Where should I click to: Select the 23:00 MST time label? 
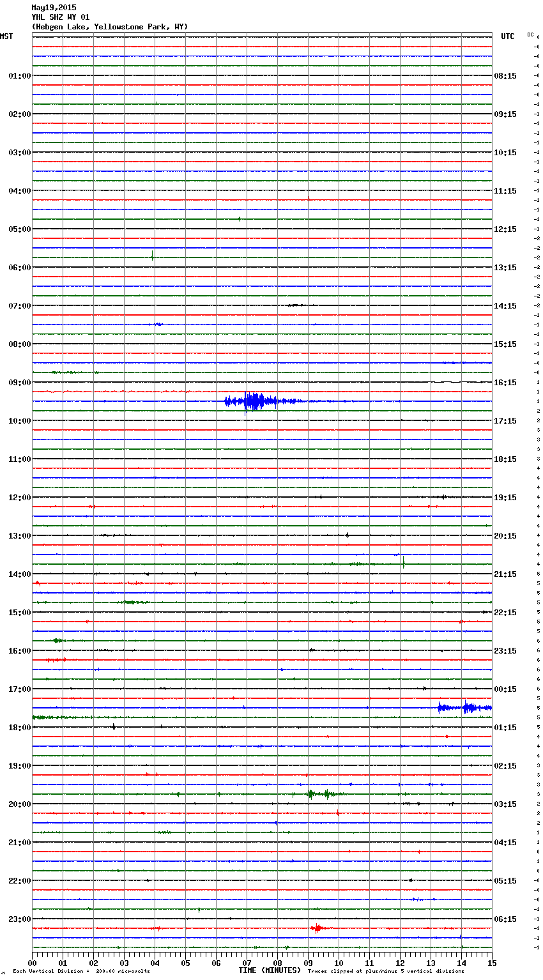20,919
